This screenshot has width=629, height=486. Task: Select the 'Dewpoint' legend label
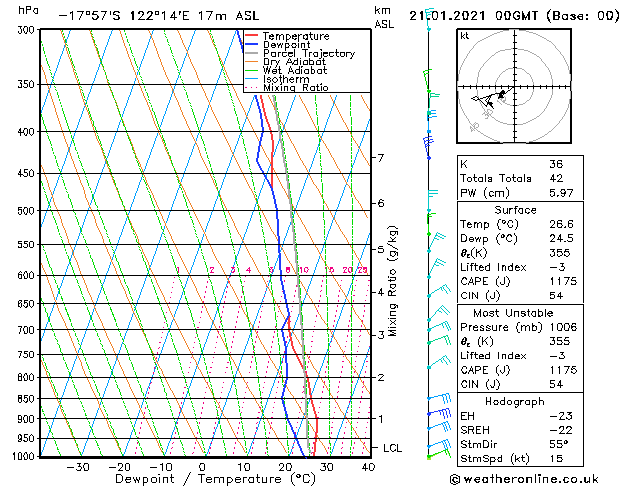click(x=286, y=45)
